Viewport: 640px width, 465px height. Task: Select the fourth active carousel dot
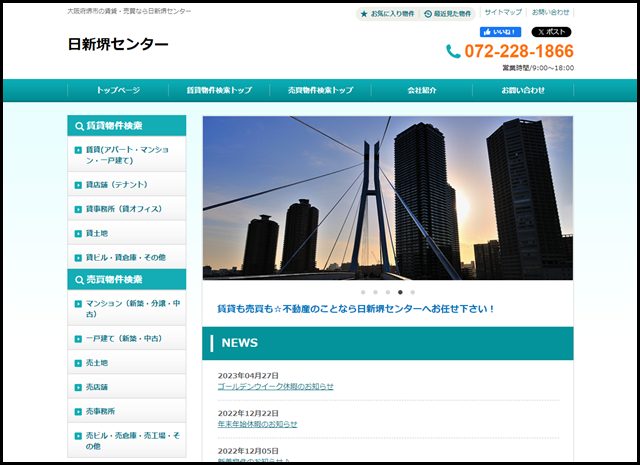(x=400, y=292)
